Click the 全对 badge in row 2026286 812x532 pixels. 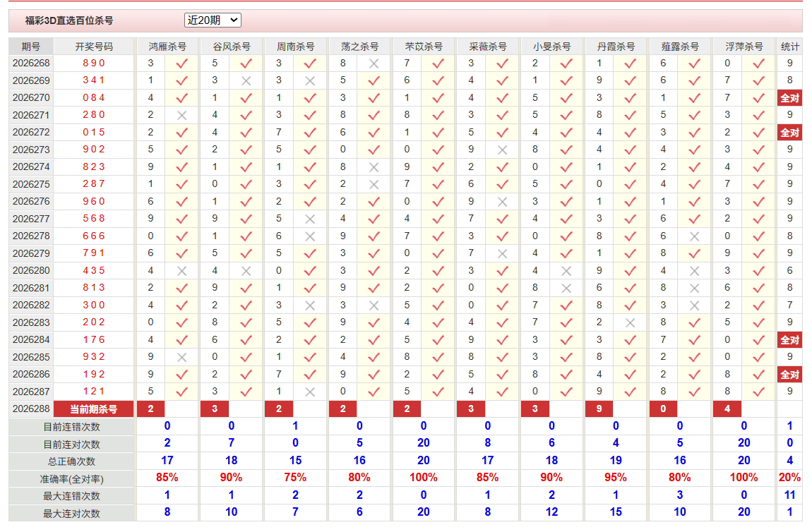789,375
